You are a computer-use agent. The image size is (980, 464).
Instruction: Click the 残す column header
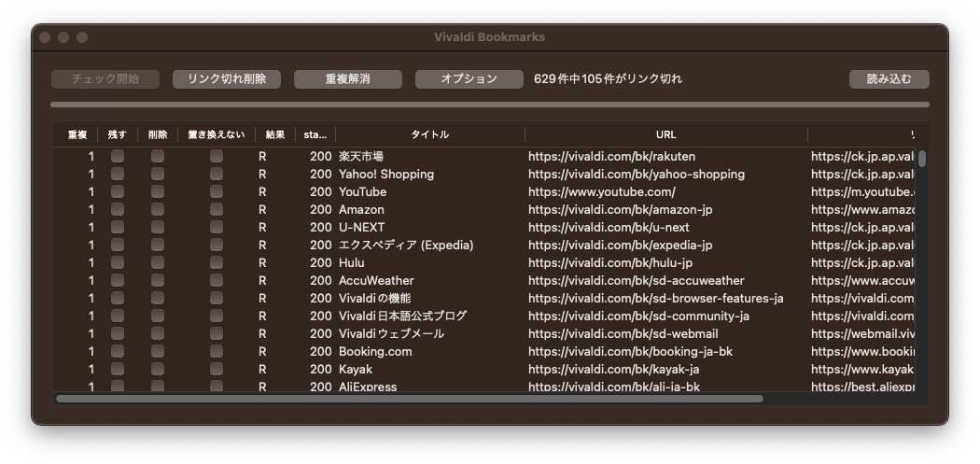[117, 134]
